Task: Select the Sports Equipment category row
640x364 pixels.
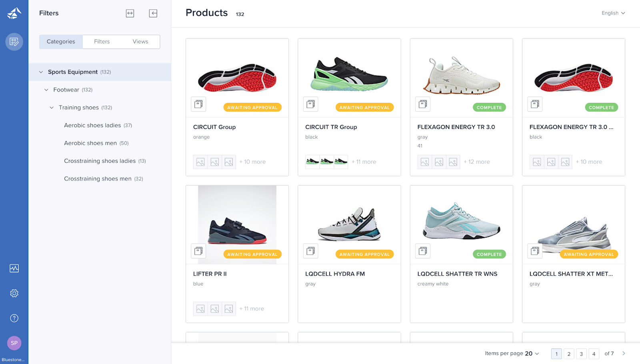Action: click(x=100, y=72)
